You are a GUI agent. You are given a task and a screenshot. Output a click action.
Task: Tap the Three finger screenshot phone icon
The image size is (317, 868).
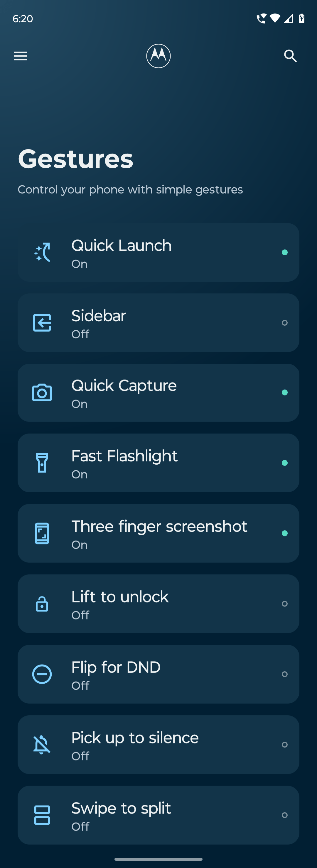point(42,534)
